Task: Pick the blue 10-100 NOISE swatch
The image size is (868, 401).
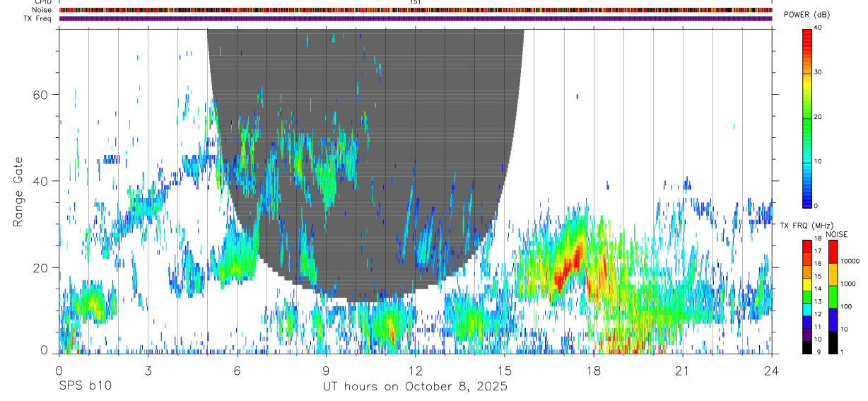Action: click(x=833, y=320)
